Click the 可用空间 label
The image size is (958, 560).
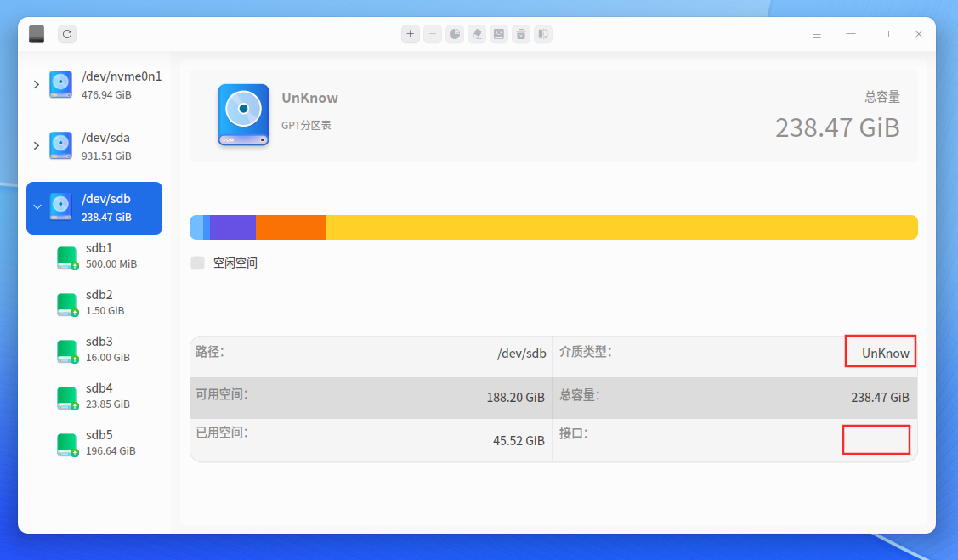pyautogui.click(x=222, y=394)
